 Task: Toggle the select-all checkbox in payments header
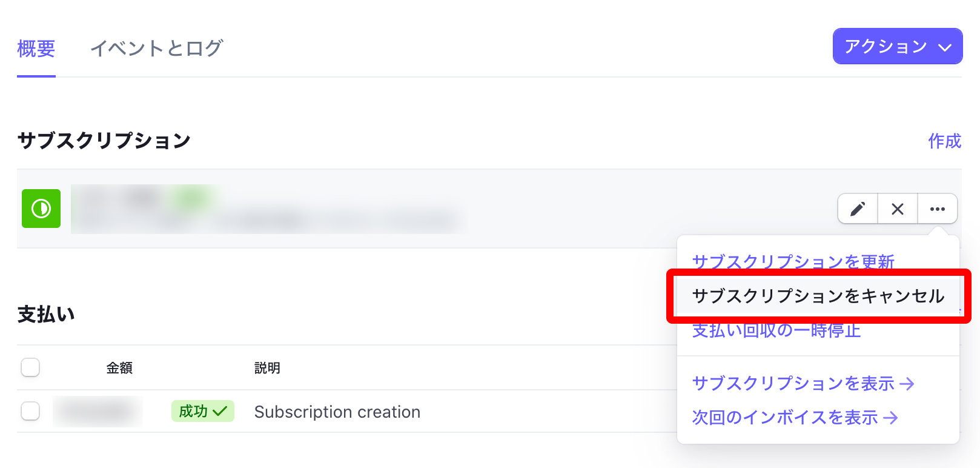tap(30, 367)
